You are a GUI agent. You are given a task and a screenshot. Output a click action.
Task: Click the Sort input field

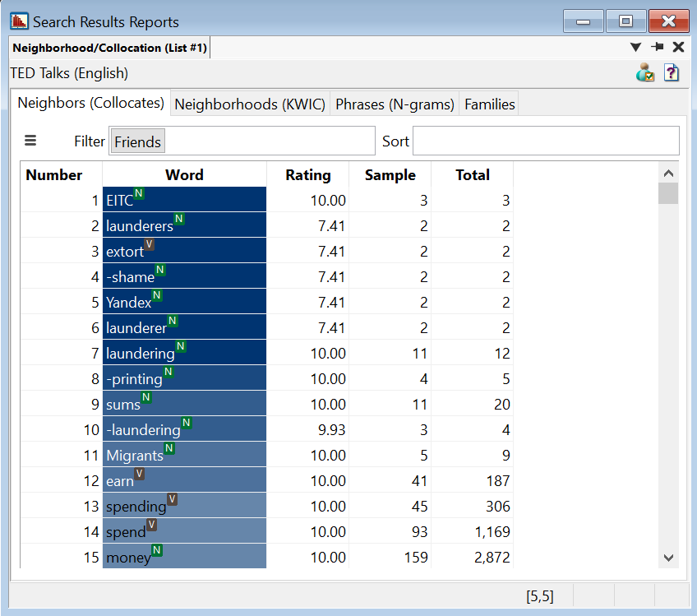pyautogui.click(x=546, y=141)
